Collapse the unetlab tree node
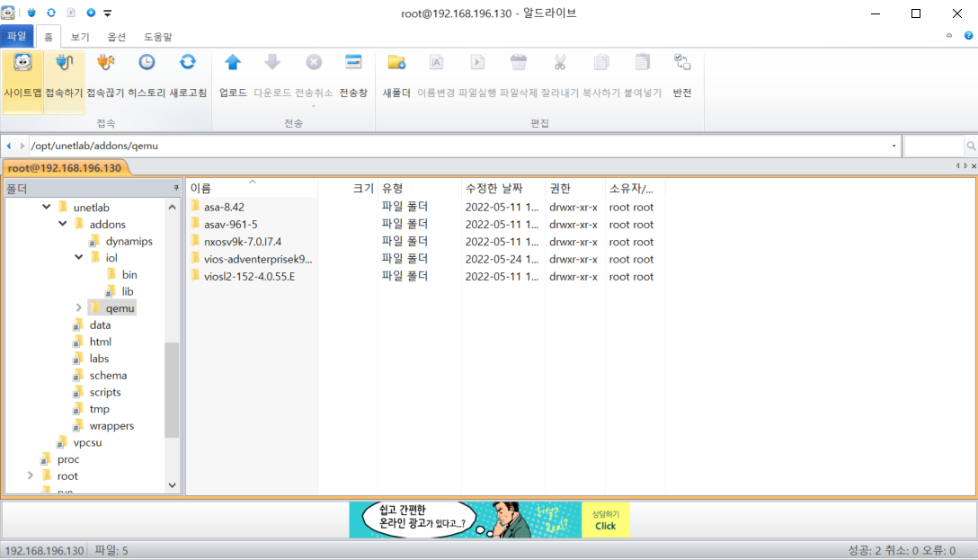Viewport: 978px width, 560px height. point(46,207)
